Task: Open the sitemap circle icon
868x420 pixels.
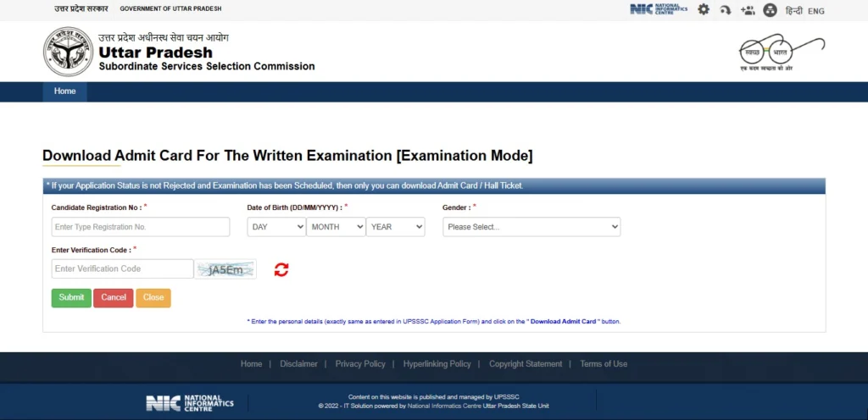Action: 770,10
